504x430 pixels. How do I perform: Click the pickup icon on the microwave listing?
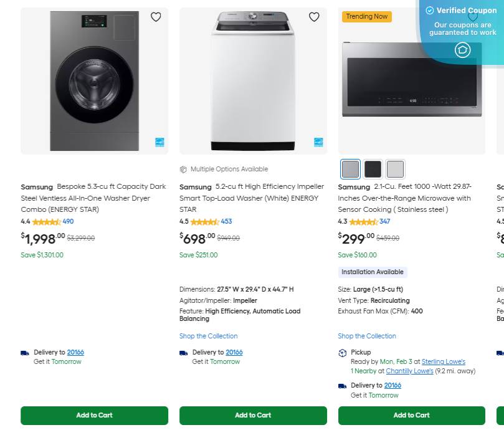(343, 352)
